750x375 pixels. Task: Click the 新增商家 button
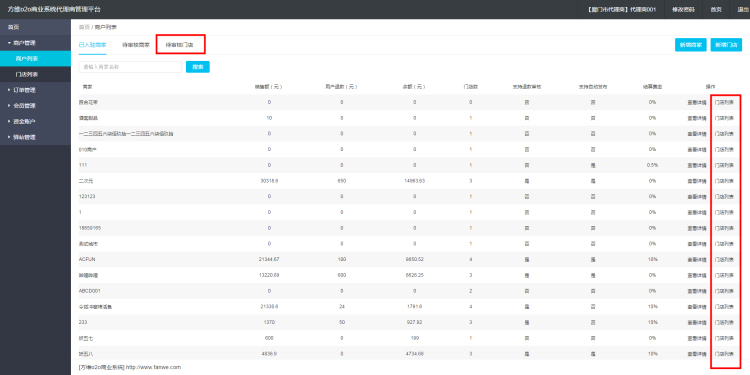point(691,44)
